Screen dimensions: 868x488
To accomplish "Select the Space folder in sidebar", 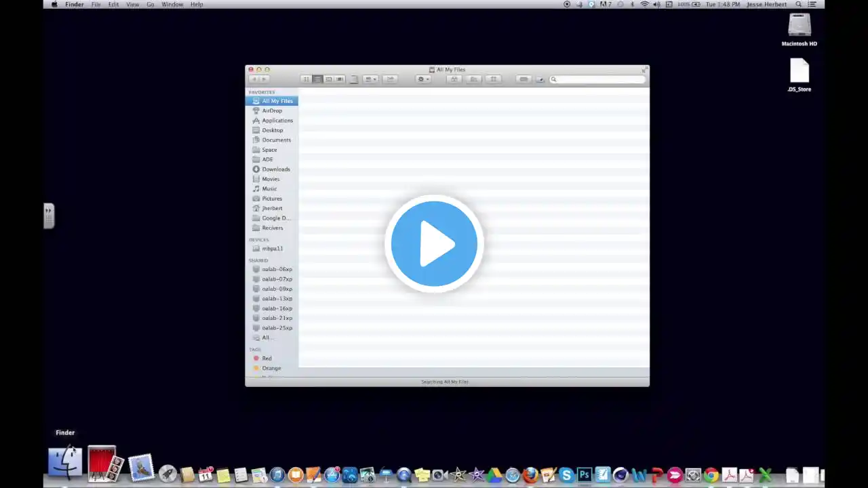I will [272, 150].
